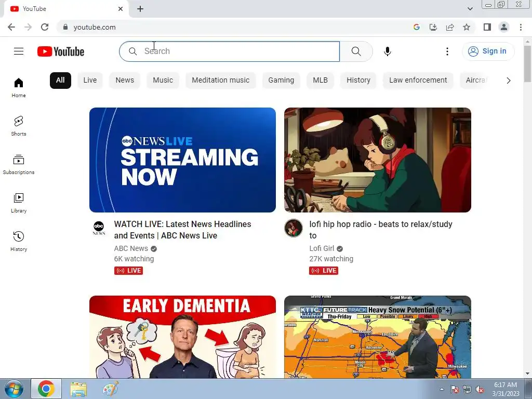This screenshot has width=532, height=399.
Task: Click the search magnifier button
Action: tap(356, 51)
